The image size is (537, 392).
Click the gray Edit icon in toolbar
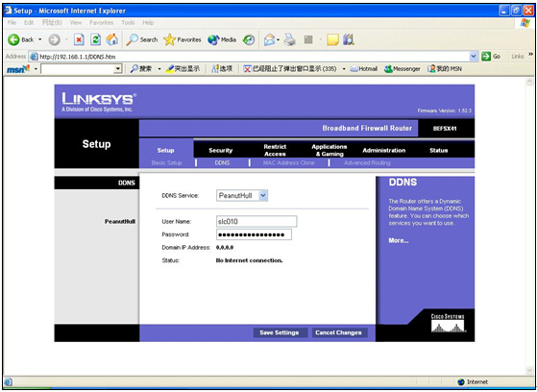[x=308, y=40]
